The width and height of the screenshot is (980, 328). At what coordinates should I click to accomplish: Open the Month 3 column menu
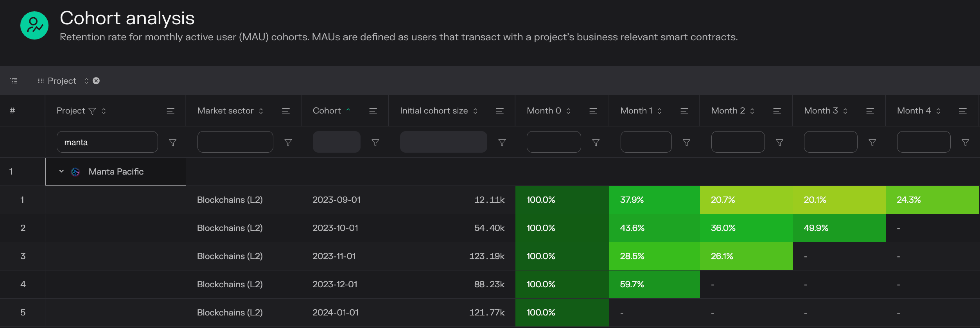pos(870,111)
